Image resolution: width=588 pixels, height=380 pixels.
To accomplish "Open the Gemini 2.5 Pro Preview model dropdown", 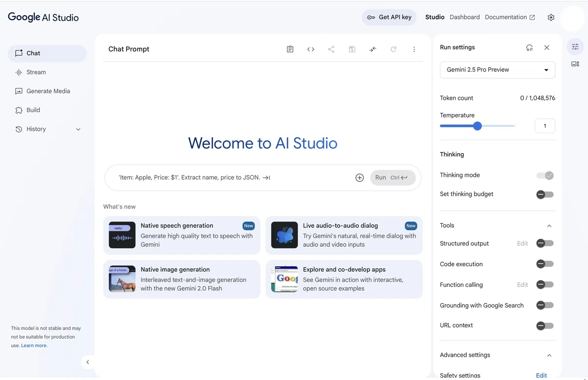I will (x=497, y=70).
